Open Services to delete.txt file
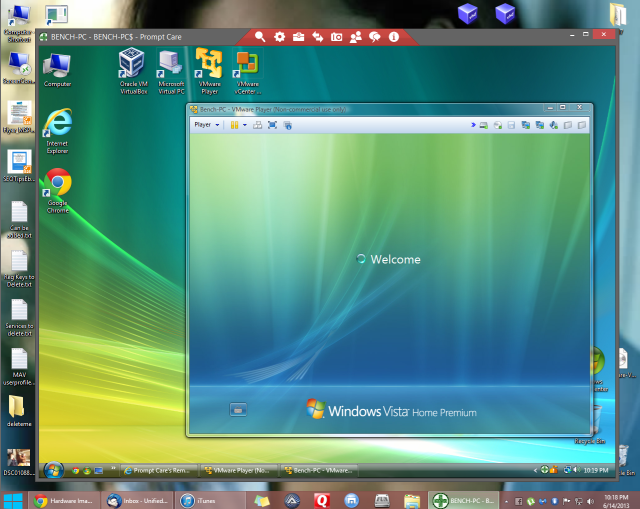Viewport: 640px width, 509px height. pyautogui.click(x=19, y=318)
